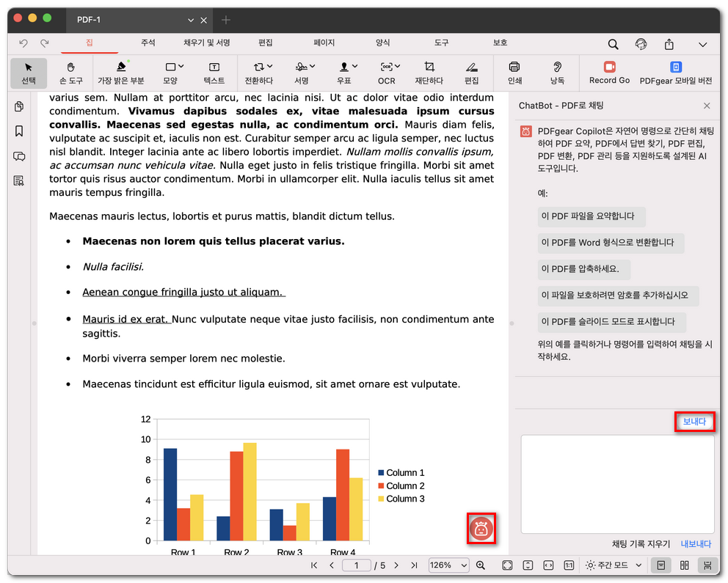Redo the last action
728x583 pixels.
click(45, 43)
